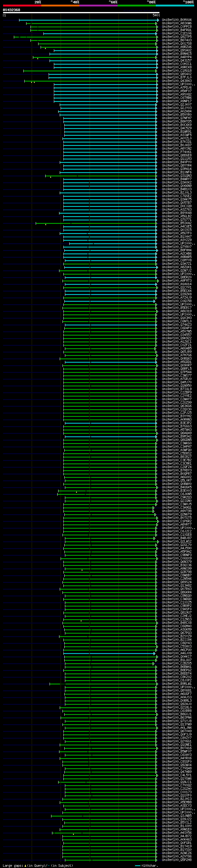197x868 pixels.
Task: Select the UniRef100_A5AF07 label
Action: point(177,91)
